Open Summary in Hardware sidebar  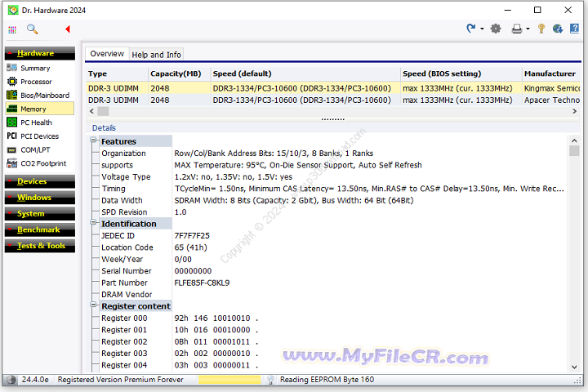(35, 68)
